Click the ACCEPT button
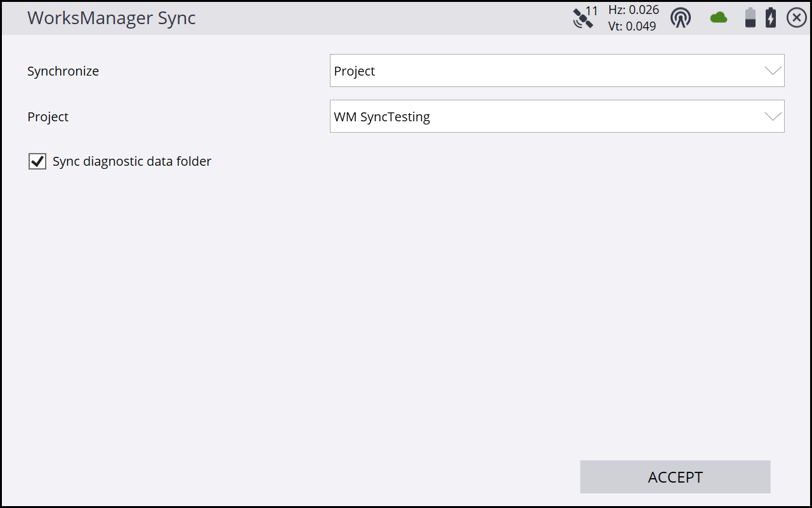The width and height of the screenshot is (812, 508). [675, 477]
